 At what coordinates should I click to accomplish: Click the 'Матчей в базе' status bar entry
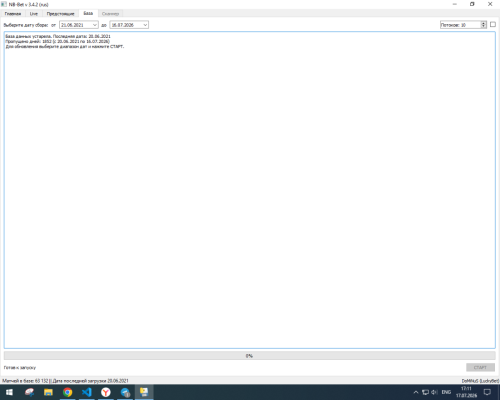point(25,381)
